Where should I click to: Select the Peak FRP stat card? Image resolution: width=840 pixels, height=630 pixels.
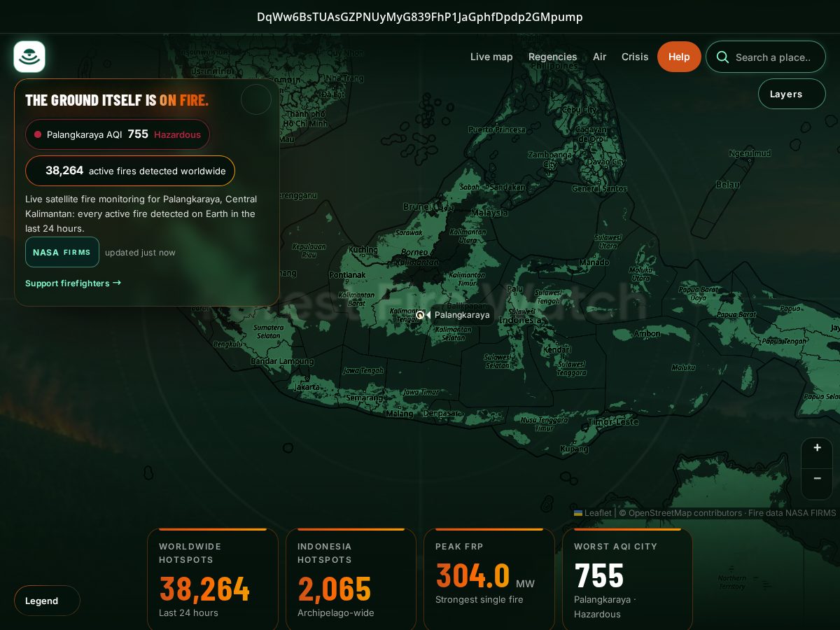[x=489, y=580]
